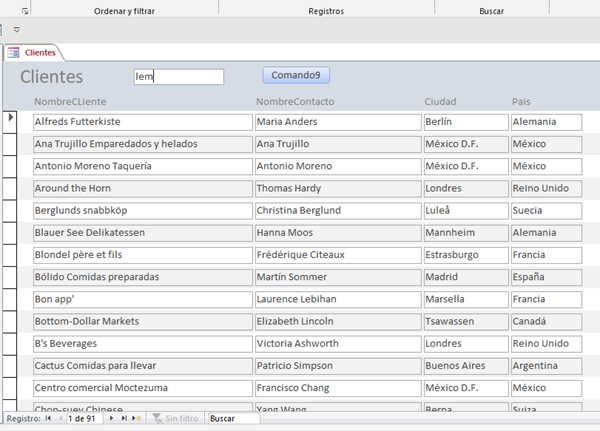Click the Clientes form icon on tab
This screenshot has width=600, height=431.
14,52
